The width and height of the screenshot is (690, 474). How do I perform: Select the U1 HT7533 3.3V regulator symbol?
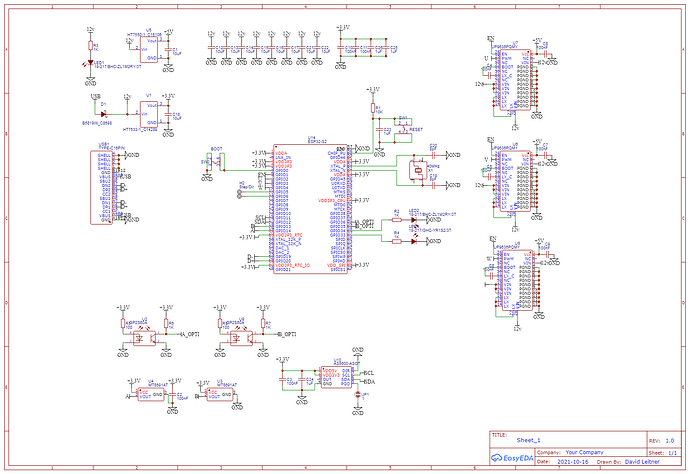(x=149, y=114)
